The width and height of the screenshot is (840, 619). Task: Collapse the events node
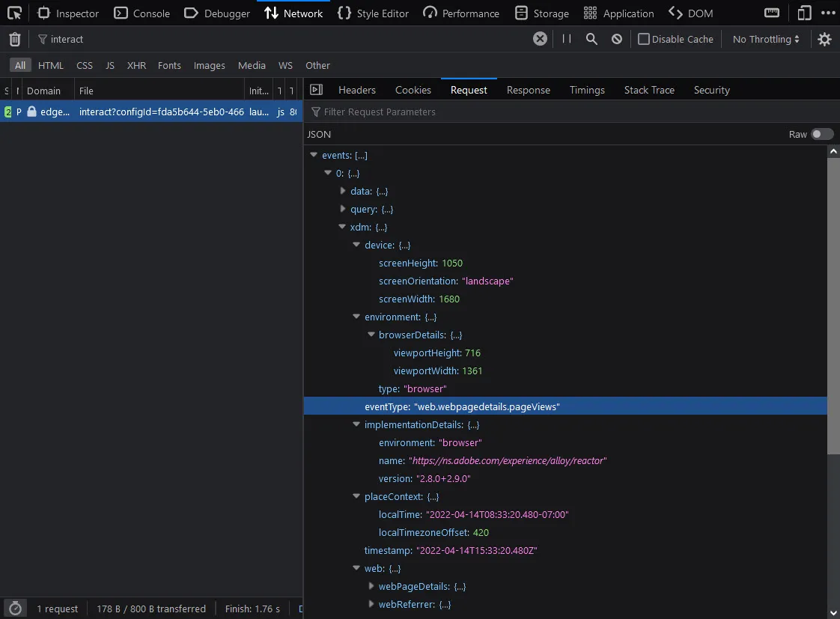(x=314, y=155)
